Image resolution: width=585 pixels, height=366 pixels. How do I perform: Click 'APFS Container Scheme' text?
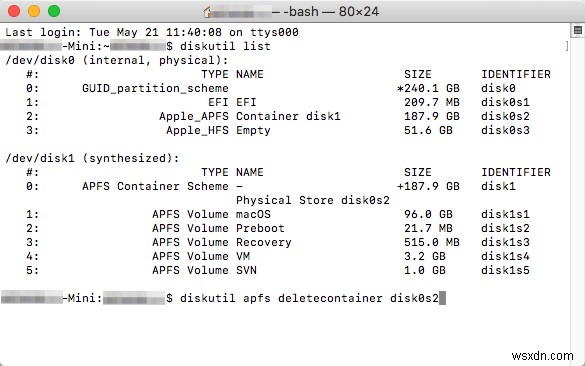155,186
